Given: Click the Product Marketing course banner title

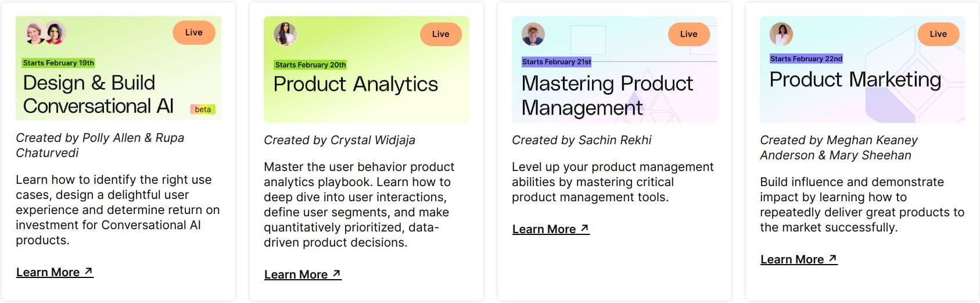Looking at the screenshot, I should coord(855,80).
